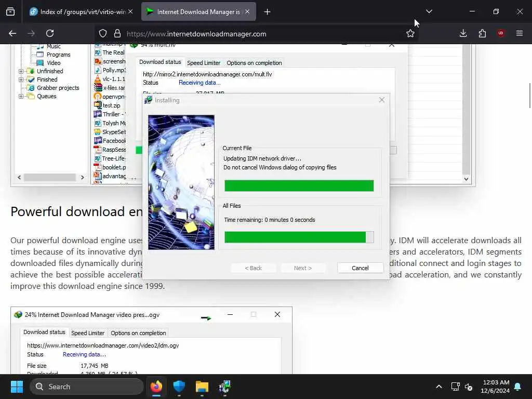Open File Explorer from the taskbar
Image resolution: width=532 pixels, height=399 pixels.
[x=202, y=387]
